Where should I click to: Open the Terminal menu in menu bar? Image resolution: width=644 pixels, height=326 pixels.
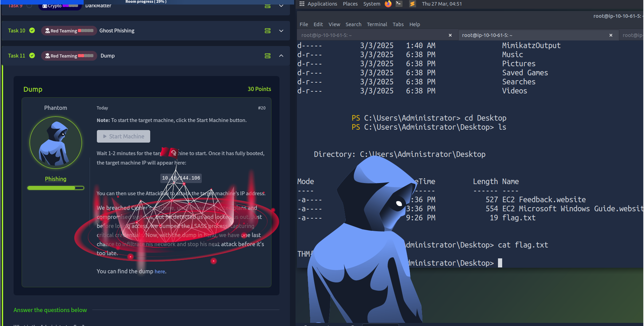(x=377, y=24)
